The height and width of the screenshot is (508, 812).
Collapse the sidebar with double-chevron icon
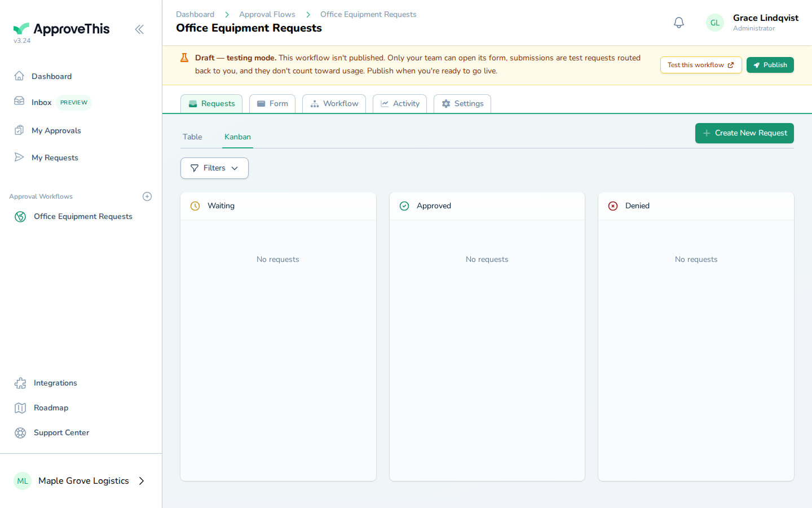(x=139, y=29)
